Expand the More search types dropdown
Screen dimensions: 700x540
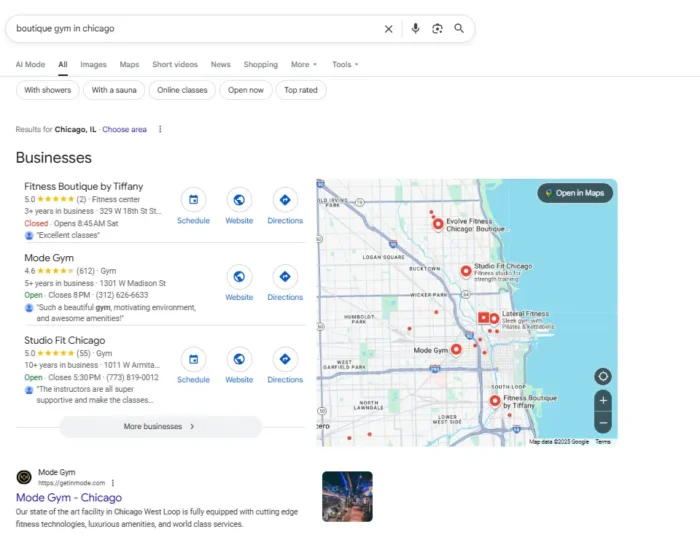point(304,65)
